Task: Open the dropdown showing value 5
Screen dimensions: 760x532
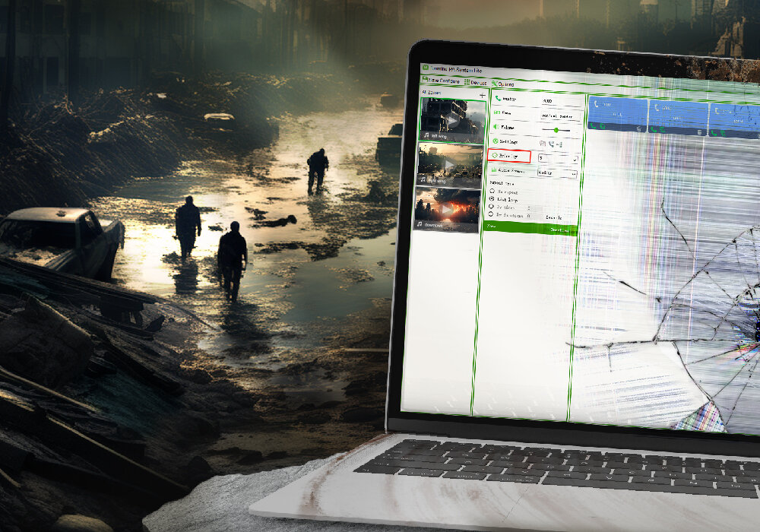Action: [559, 158]
